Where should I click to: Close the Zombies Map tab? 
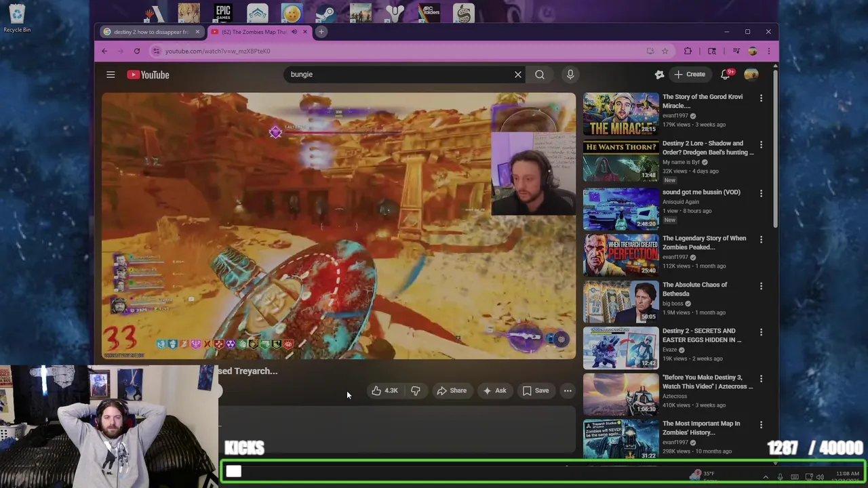[304, 32]
